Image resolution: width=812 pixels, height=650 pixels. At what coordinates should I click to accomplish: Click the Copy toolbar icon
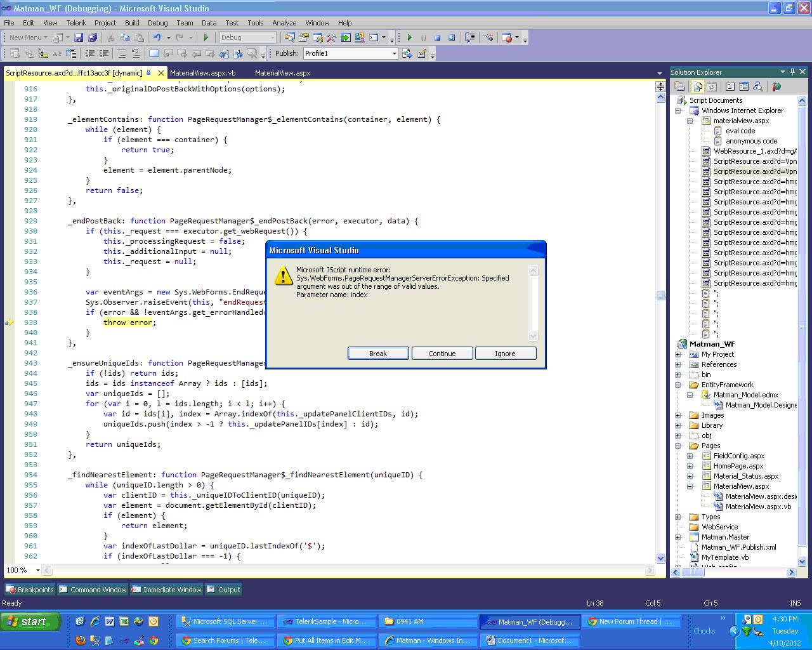tap(124, 38)
